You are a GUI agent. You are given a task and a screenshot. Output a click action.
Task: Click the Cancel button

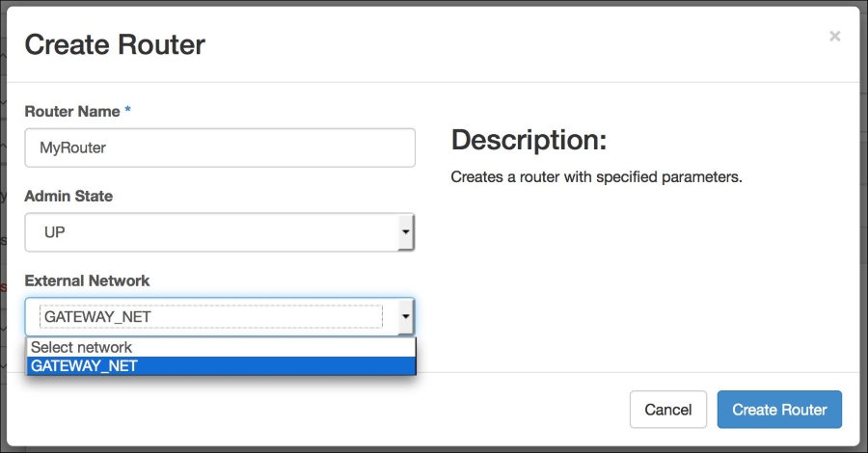coord(668,410)
